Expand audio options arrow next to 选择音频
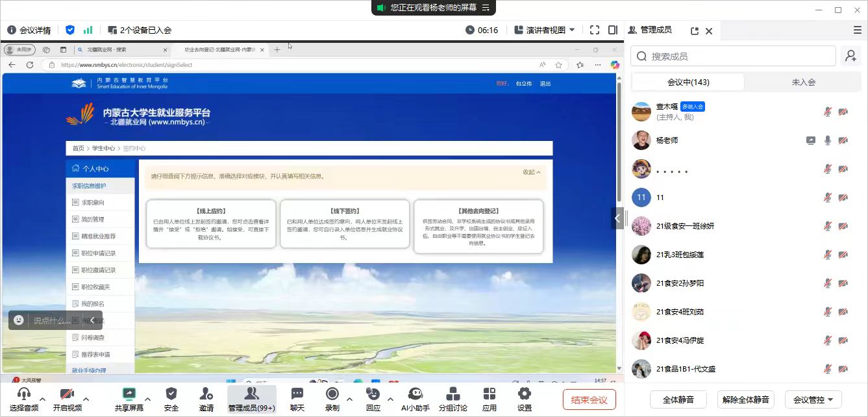The height and width of the screenshot is (417, 868). [43, 399]
